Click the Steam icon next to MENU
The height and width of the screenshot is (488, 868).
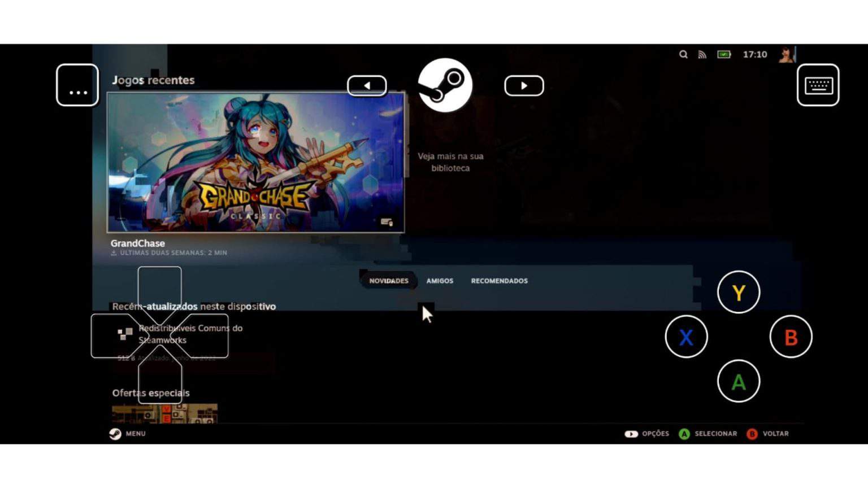click(116, 434)
